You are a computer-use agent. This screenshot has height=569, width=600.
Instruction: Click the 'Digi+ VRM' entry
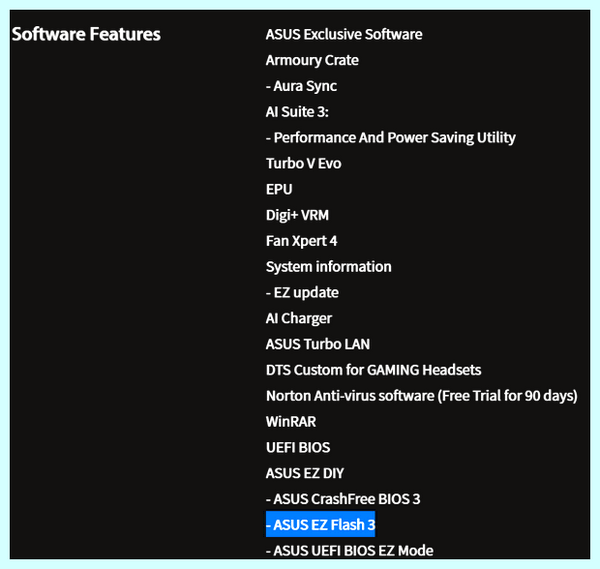(x=297, y=215)
